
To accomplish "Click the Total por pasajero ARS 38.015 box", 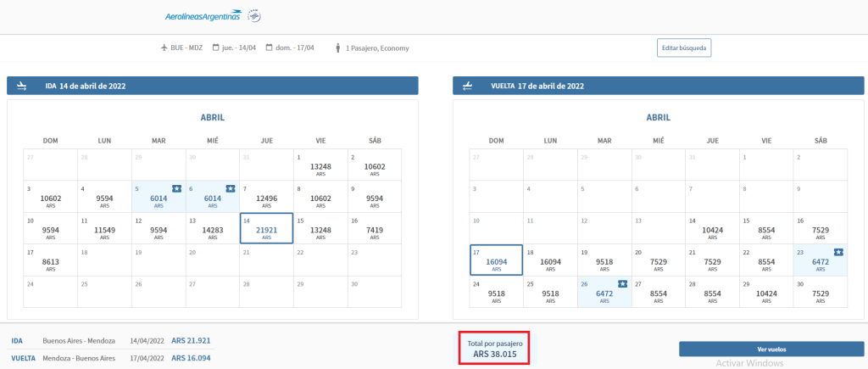I will [494, 349].
